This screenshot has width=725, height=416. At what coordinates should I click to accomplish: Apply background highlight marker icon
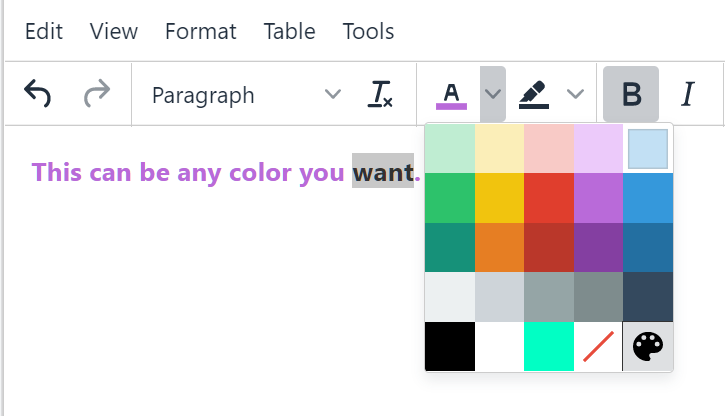534,94
